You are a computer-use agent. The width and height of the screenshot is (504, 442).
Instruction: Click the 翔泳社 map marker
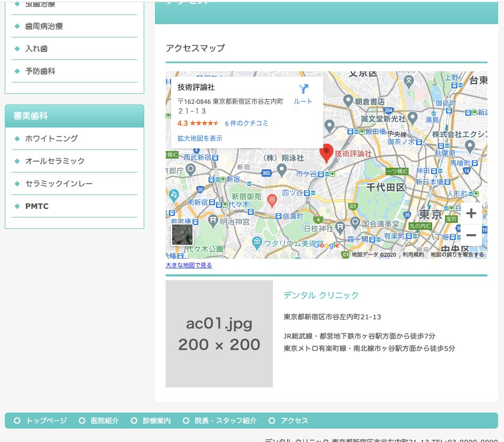pos(281,170)
